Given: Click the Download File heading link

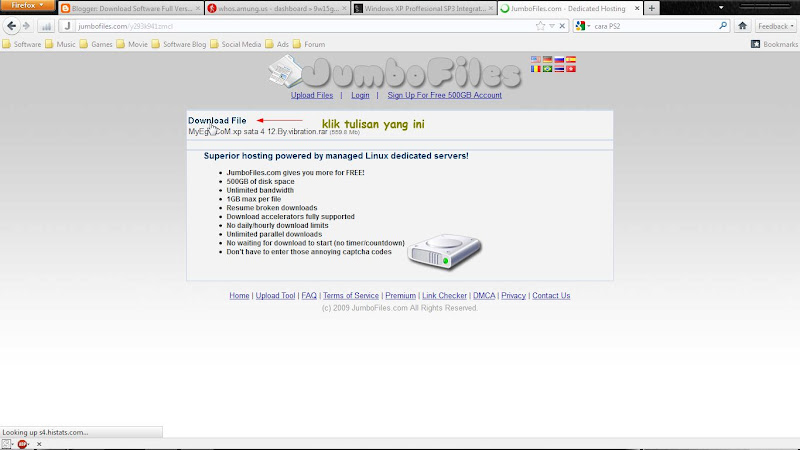Looking at the screenshot, I should tap(217, 120).
